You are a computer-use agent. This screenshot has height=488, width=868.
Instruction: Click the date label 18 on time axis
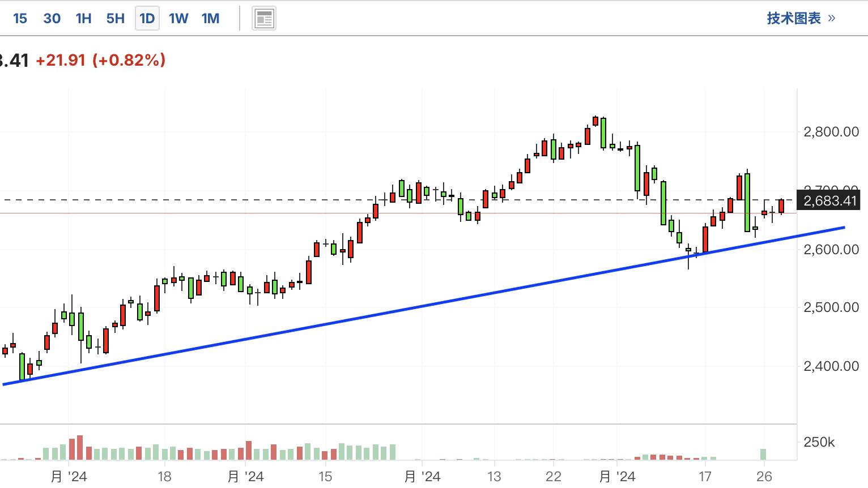tap(164, 477)
